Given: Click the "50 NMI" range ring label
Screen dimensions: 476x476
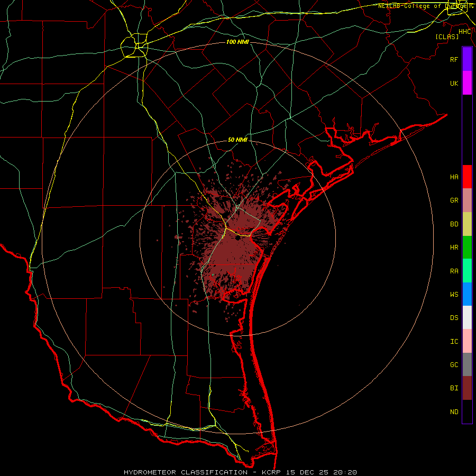Looking at the screenshot, I should tap(237, 140).
